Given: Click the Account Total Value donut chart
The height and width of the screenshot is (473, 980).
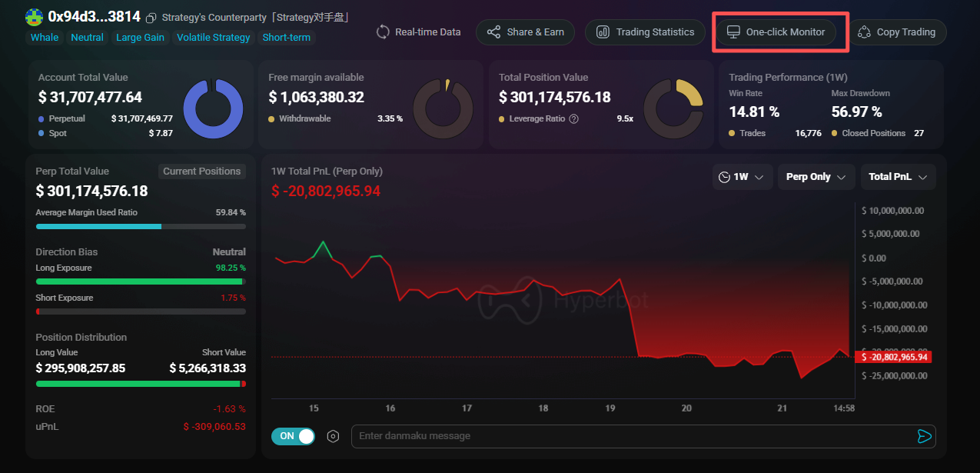Looking at the screenshot, I should pos(213,109).
